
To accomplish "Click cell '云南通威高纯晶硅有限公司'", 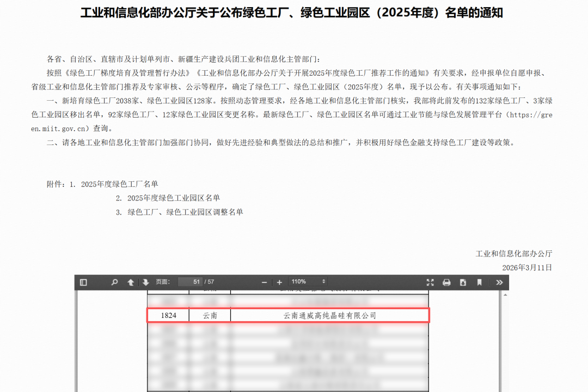I will pos(329,315).
